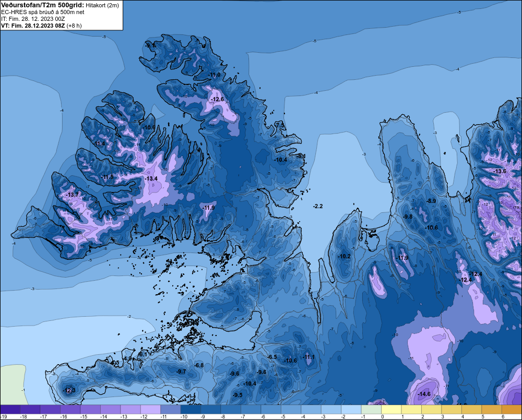This screenshot has height=420, width=522.
Task: Click the title text 'Veðurstofan/T2m 500grid: Hitakort (2m)'
Action: (x=60, y=5)
